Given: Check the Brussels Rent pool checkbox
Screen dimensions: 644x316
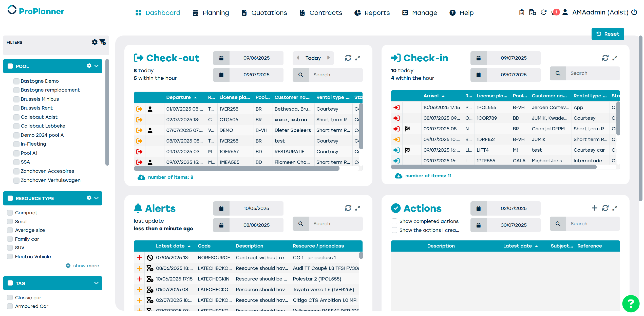Looking at the screenshot, I should [x=16, y=108].
